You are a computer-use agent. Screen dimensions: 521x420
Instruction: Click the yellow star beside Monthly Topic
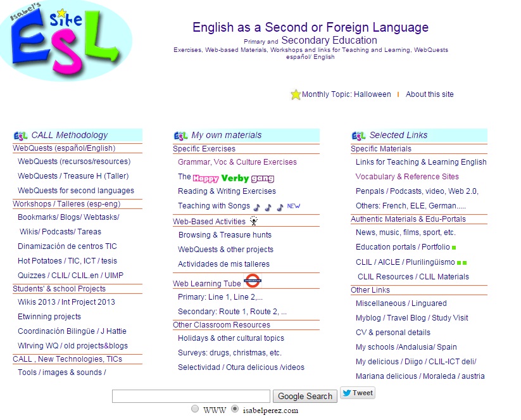(x=294, y=94)
